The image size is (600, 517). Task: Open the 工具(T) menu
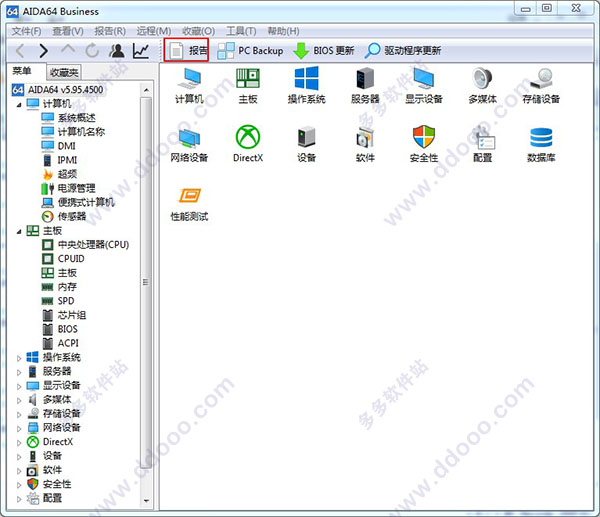(x=241, y=31)
